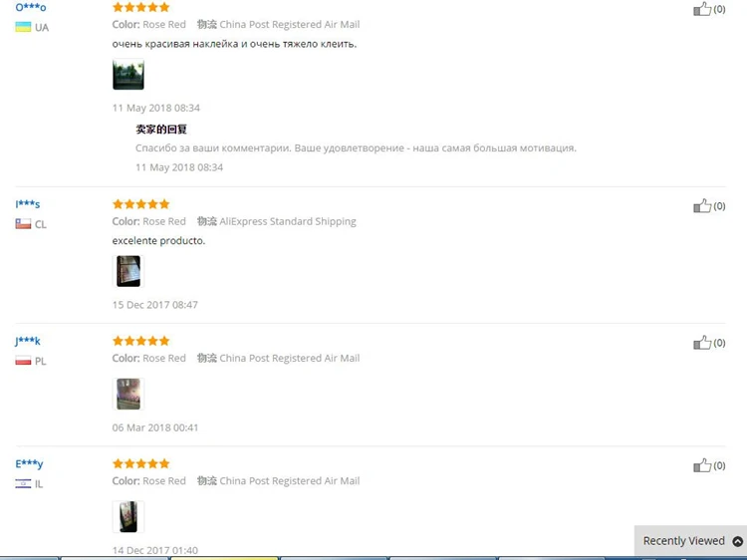Click thumbs-up on I***s review
747x560 pixels.
pos(702,206)
